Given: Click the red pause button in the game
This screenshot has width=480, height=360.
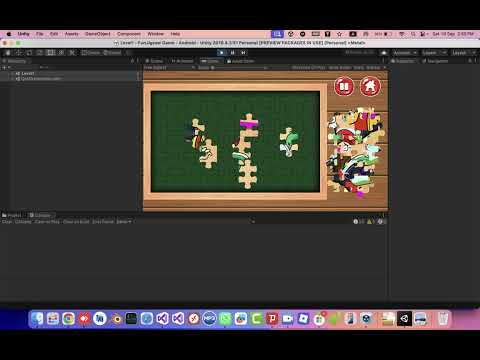Looking at the screenshot, I should pos(344,86).
